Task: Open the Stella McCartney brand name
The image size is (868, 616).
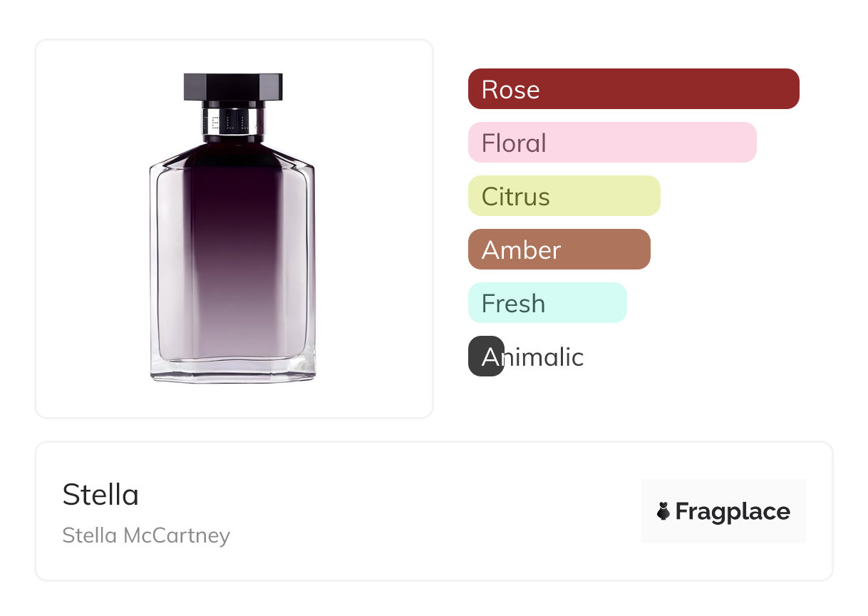Action: coord(146,535)
